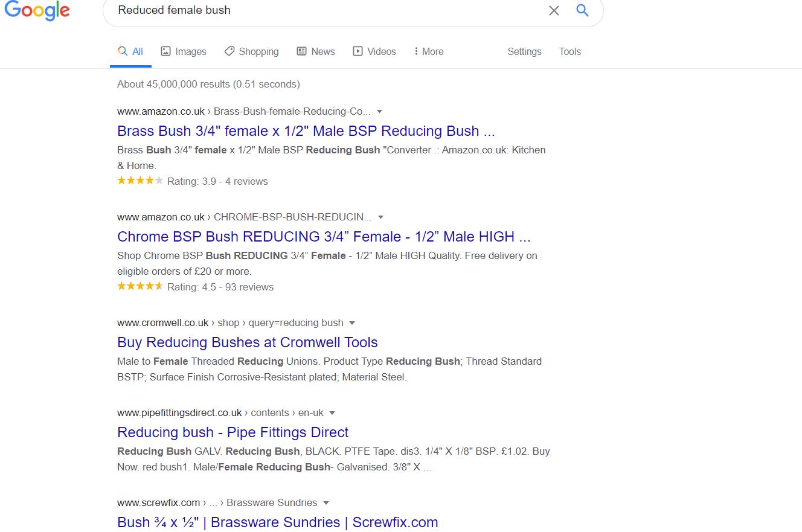Viewport: 802px width, 532px height.
Task: Open 'Buy Reducing Bushes at Cromwell Tools' link
Action: (248, 342)
